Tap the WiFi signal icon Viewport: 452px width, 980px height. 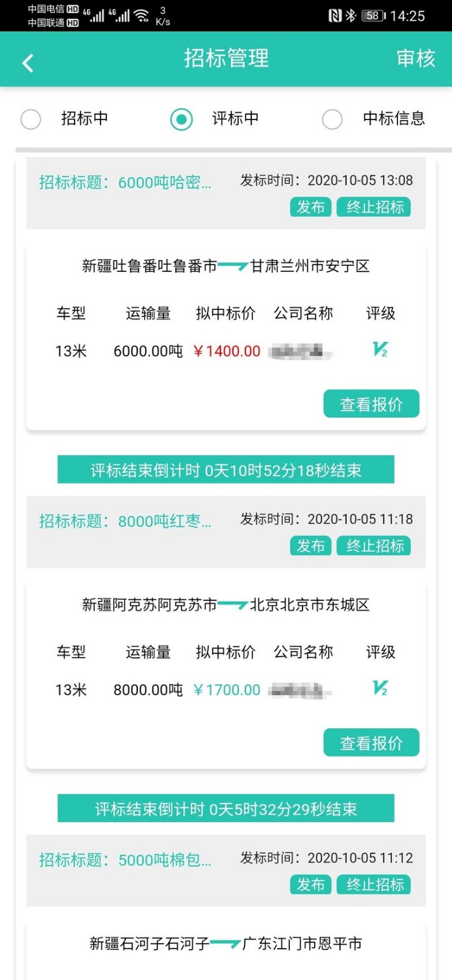point(141,15)
